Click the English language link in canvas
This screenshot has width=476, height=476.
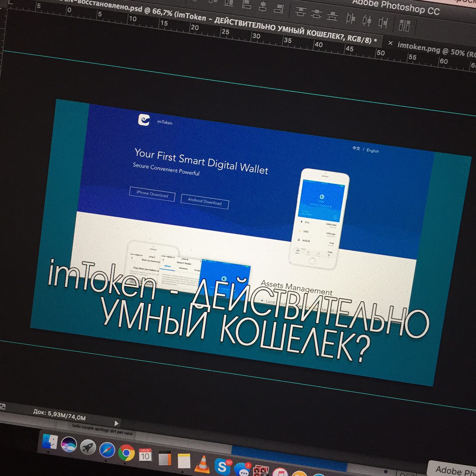click(x=373, y=150)
